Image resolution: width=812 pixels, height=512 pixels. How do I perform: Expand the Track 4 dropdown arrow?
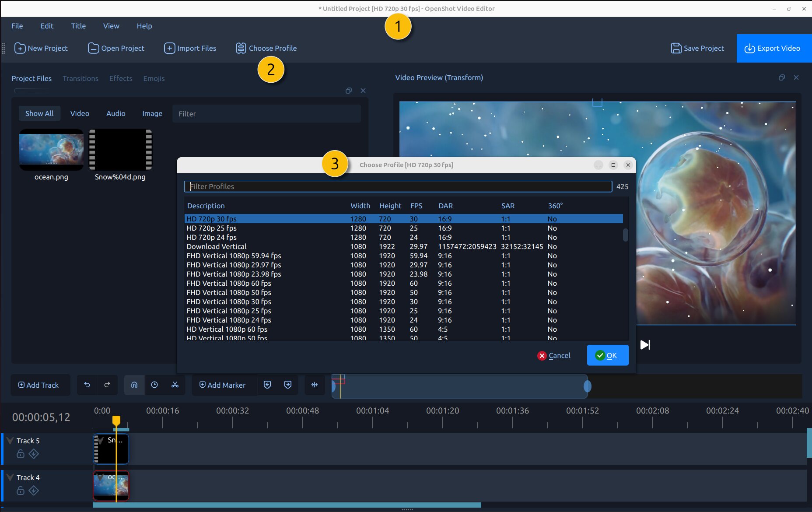(x=10, y=477)
